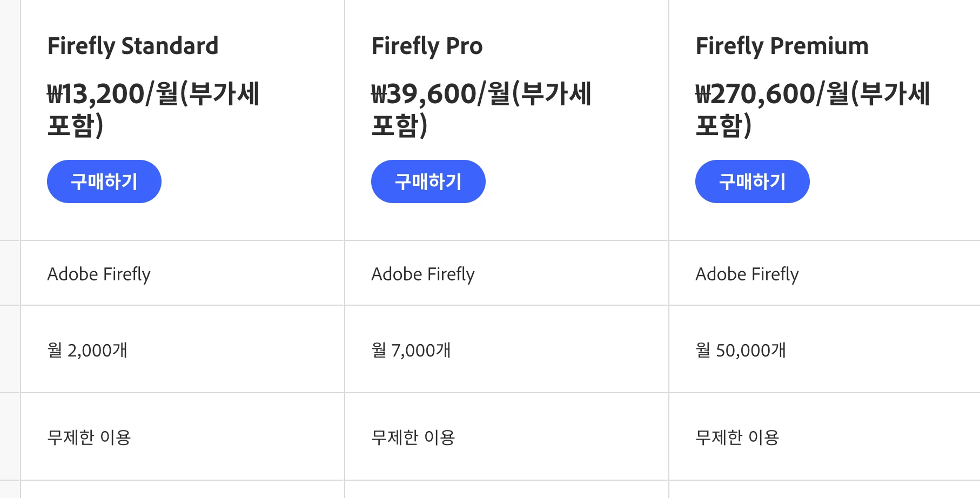Click Adobe Firefly in the Premium column
The width and height of the screenshot is (980, 498).
coord(747,274)
